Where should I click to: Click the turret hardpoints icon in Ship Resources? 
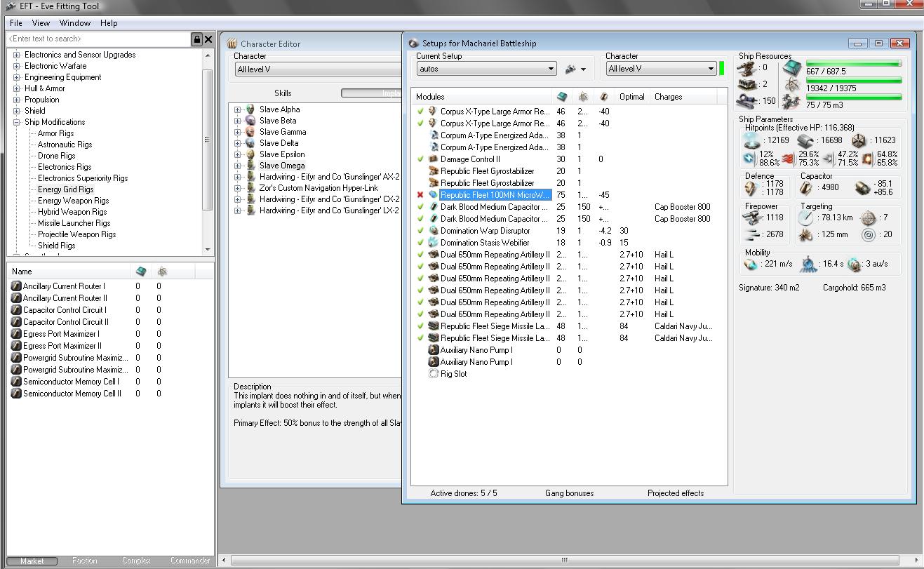(747, 68)
